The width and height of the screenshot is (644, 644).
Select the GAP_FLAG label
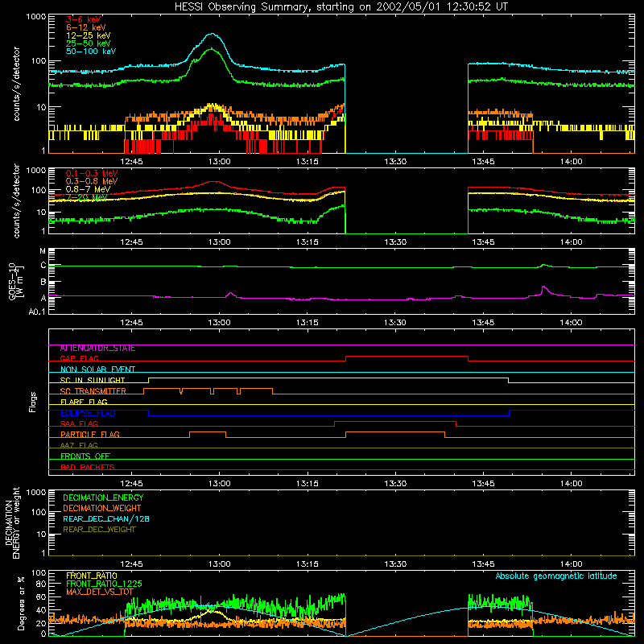[79, 358]
